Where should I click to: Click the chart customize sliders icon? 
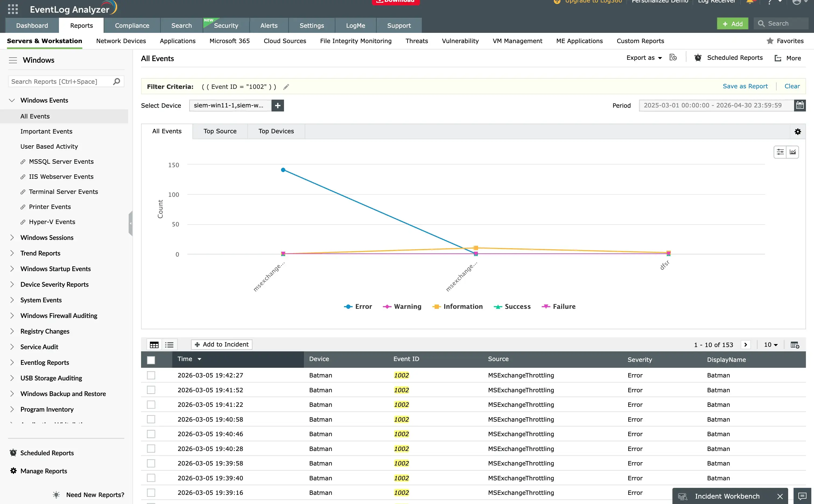point(780,152)
